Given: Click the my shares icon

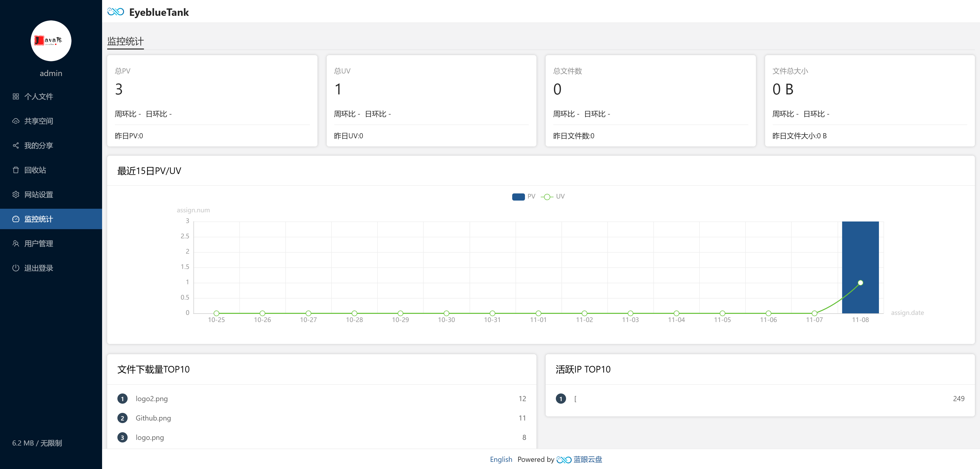Looking at the screenshot, I should pyautogui.click(x=16, y=146).
